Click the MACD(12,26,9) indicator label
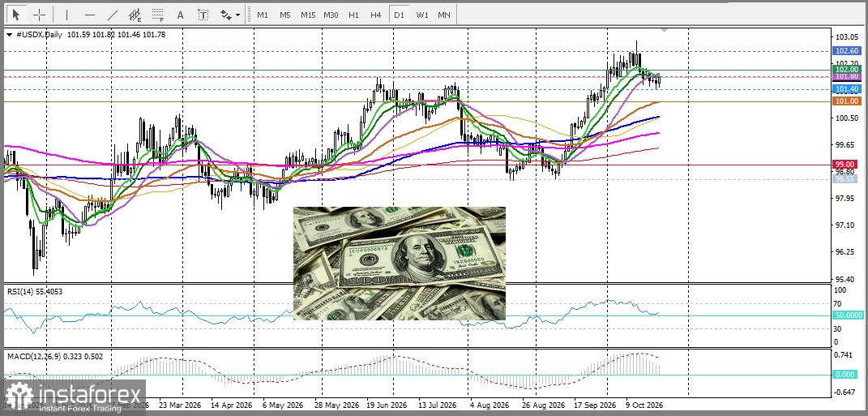 click(54, 356)
